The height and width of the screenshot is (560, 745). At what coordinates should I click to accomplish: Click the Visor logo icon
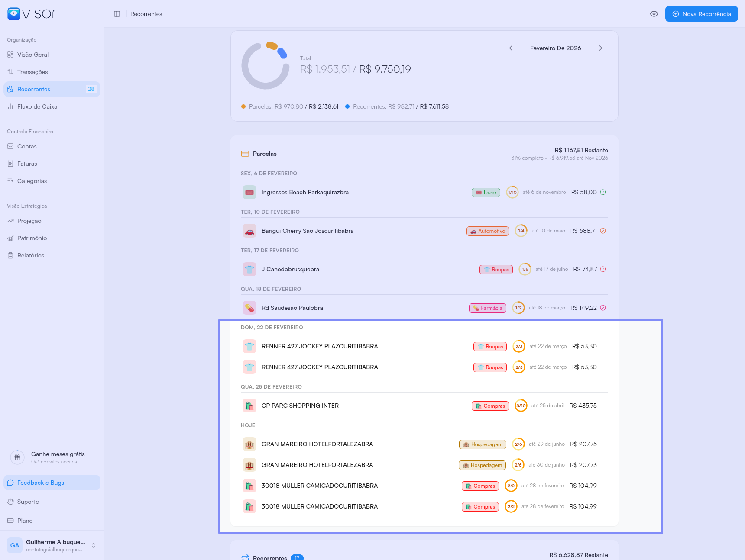click(x=14, y=14)
